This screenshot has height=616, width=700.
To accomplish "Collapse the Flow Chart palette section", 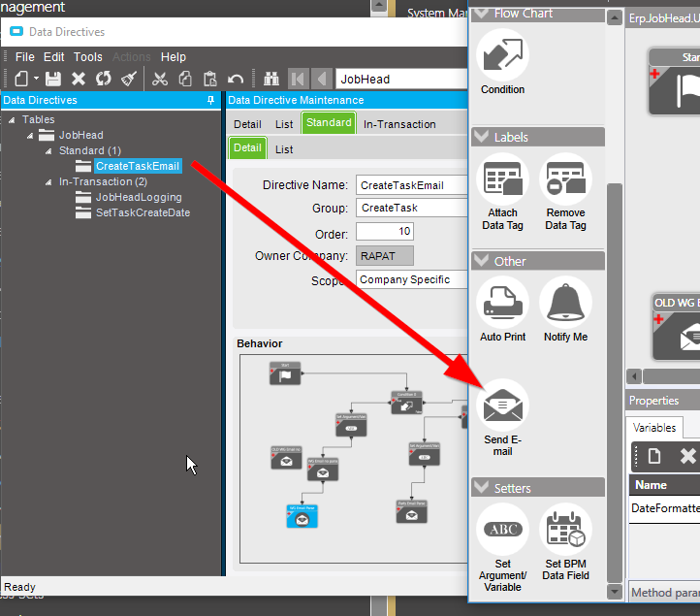I will pos(481,14).
